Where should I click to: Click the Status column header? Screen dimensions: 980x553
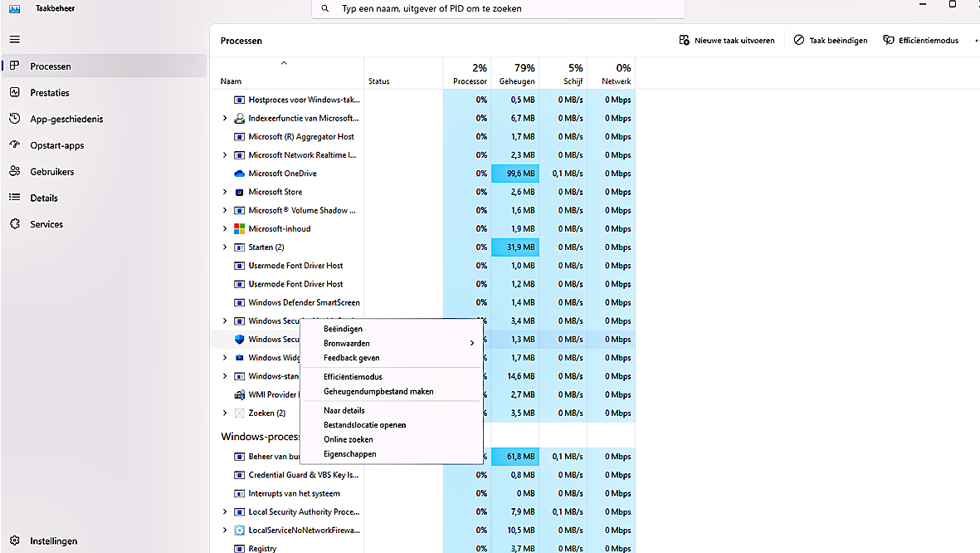click(x=404, y=73)
